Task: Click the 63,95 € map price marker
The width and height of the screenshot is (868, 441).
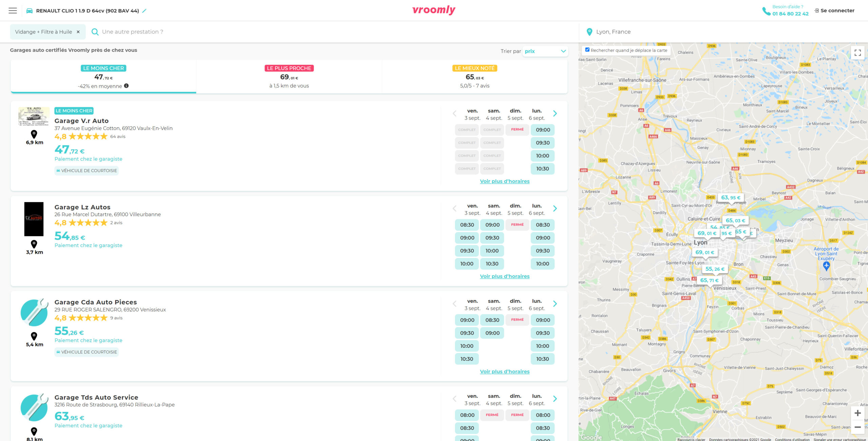Action: point(731,198)
